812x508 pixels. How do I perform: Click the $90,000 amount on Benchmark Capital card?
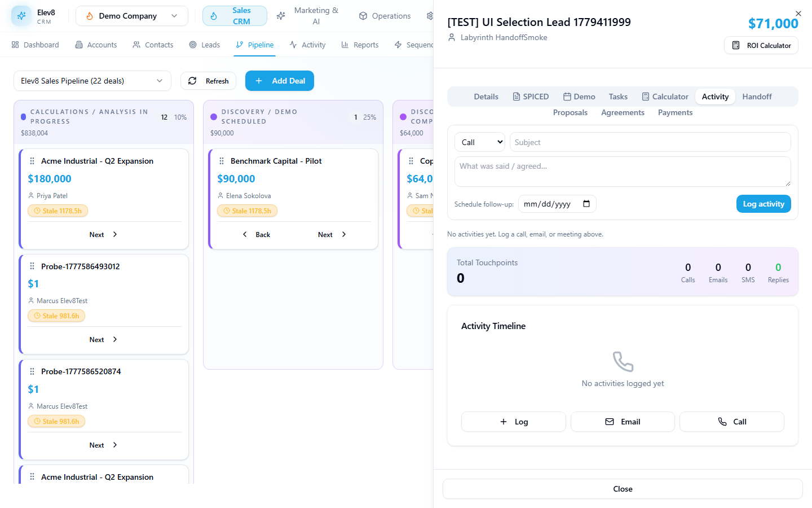point(236,178)
